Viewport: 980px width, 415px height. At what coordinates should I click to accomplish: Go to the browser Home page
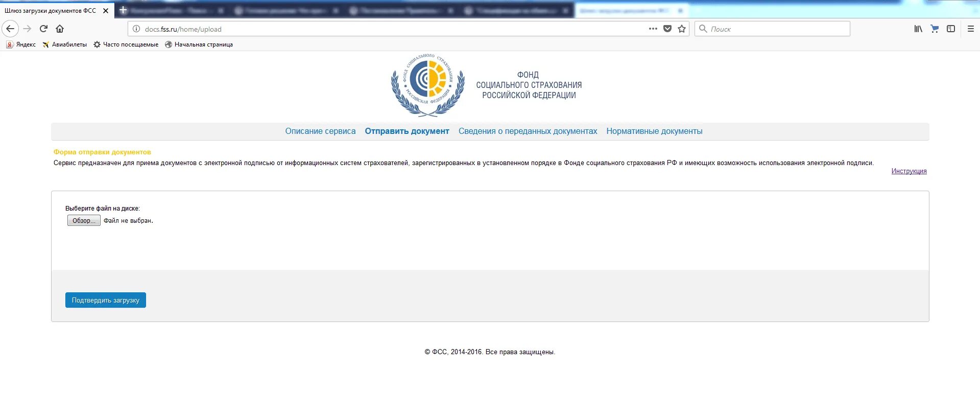tap(60, 29)
